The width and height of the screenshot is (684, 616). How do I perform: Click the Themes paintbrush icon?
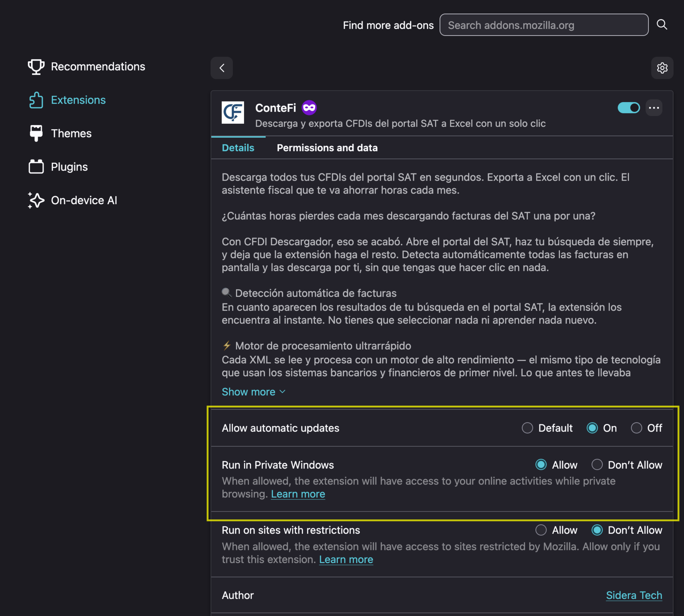tap(36, 133)
